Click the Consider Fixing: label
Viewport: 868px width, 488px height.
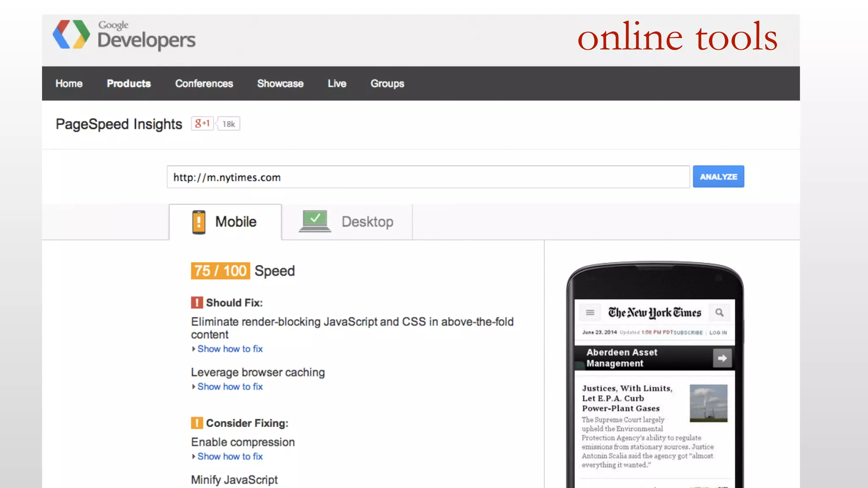click(x=247, y=423)
